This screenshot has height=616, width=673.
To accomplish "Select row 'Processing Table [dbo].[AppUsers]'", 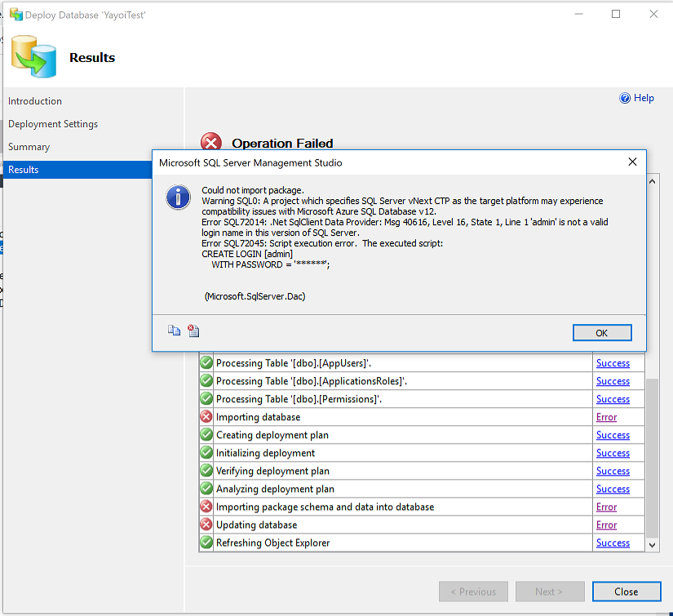I will 422,363.
